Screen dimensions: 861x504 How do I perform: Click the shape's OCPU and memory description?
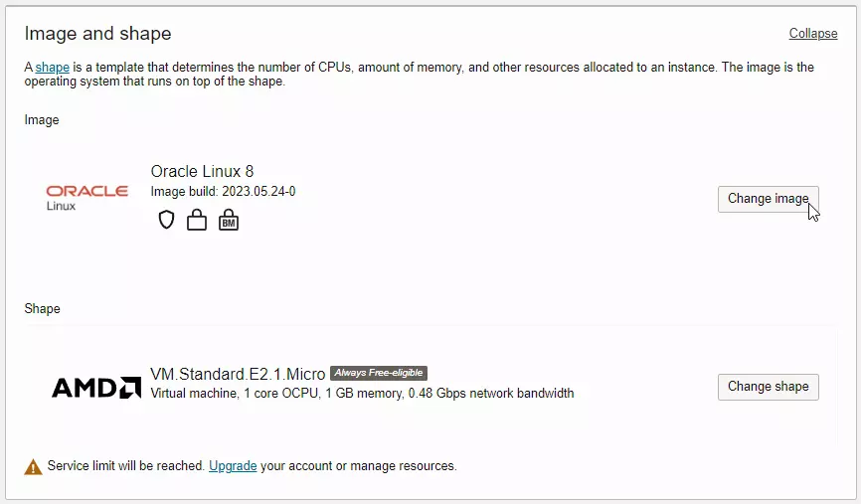pyautogui.click(x=362, y=393)
